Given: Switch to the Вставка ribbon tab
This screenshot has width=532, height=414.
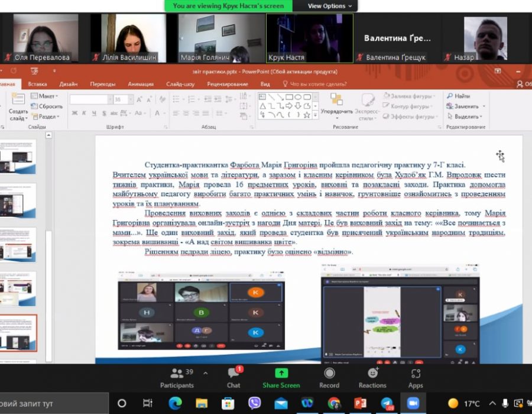Looking at the screenshot, I should point(37,84).
